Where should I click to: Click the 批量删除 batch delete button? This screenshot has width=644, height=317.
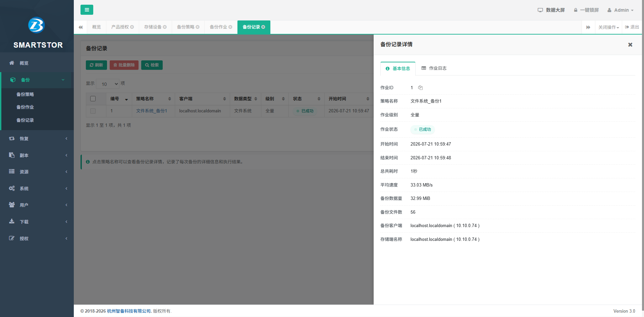tap(124, 65)
